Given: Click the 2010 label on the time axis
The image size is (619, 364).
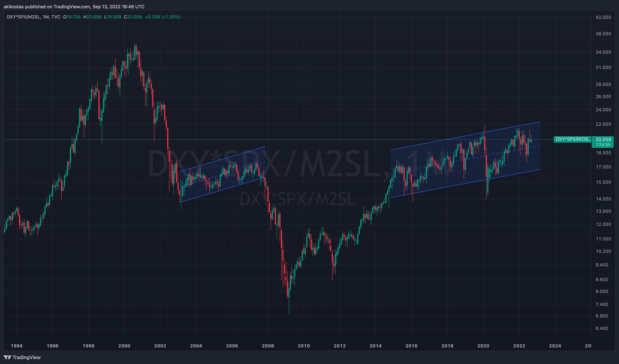Looking at the screenshot, I should (304, 346).
